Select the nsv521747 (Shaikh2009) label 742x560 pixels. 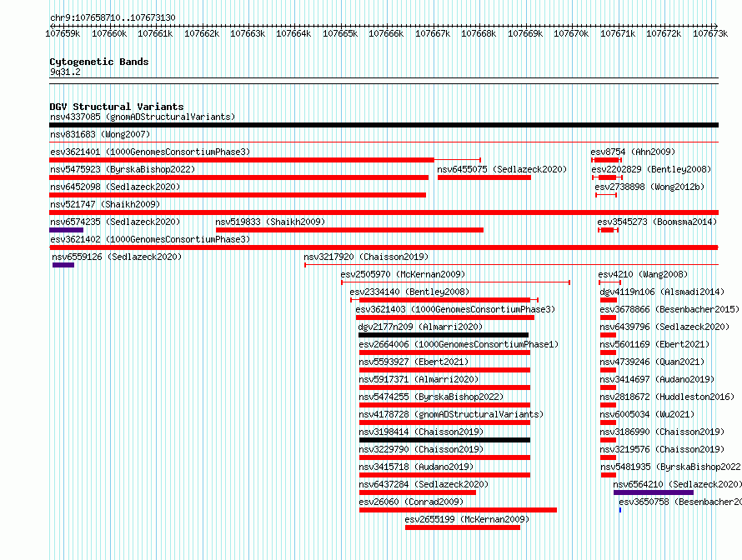[105, 204]
